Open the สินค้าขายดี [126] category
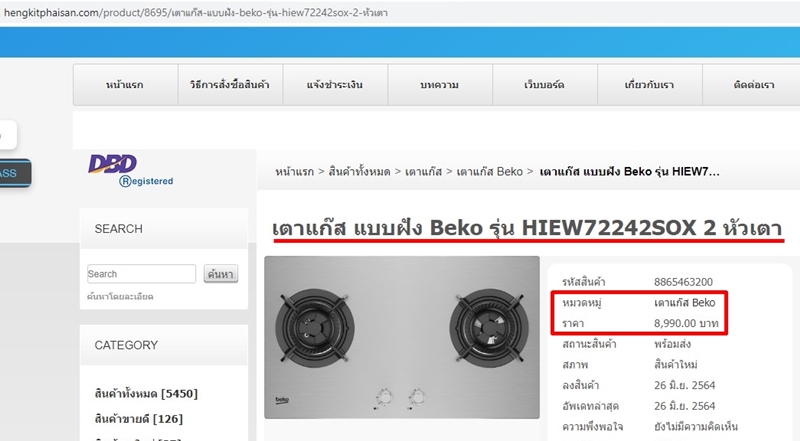This screenshot has height=441, width=800. click(138, 419)
